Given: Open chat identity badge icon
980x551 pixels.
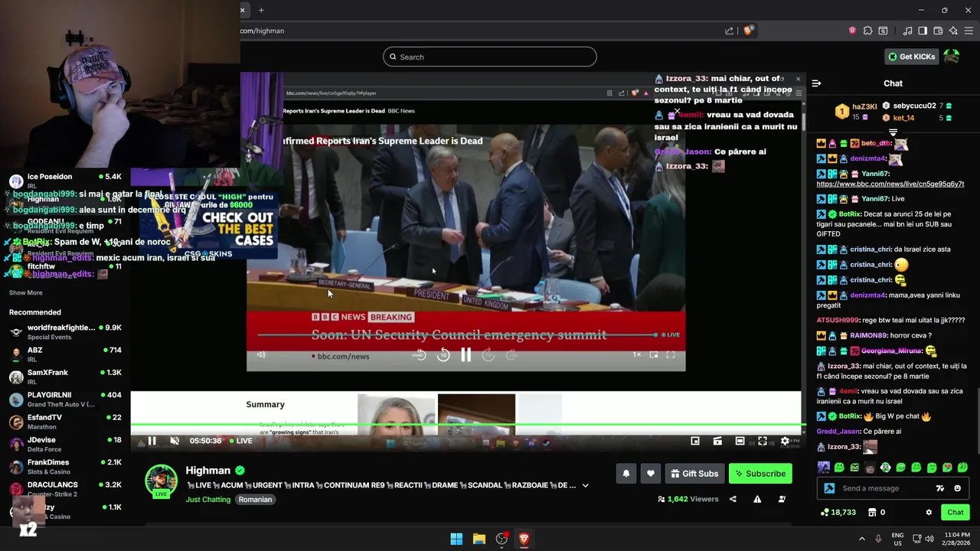Looking at the screenshot, I should [x=829, y=488].
